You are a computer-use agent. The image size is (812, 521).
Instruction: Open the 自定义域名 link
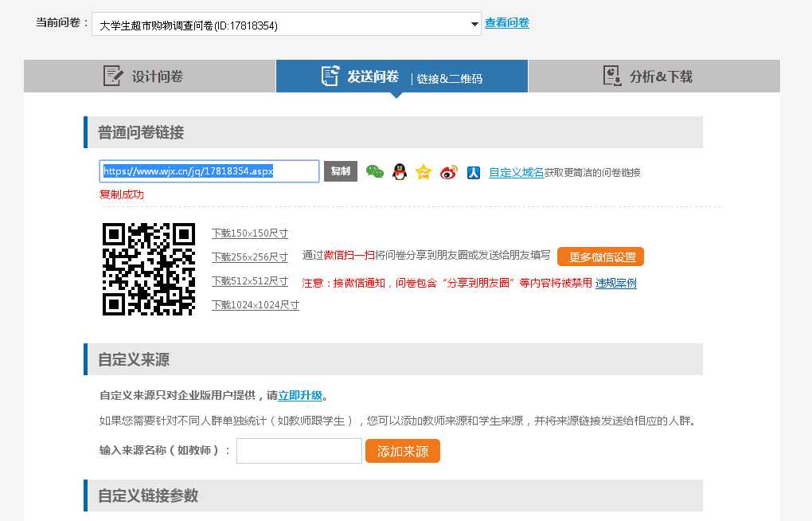(517, 173)
